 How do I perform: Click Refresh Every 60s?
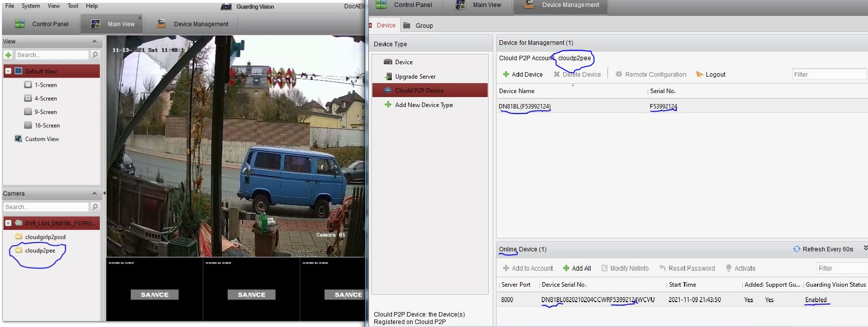(x=823, y=249)
